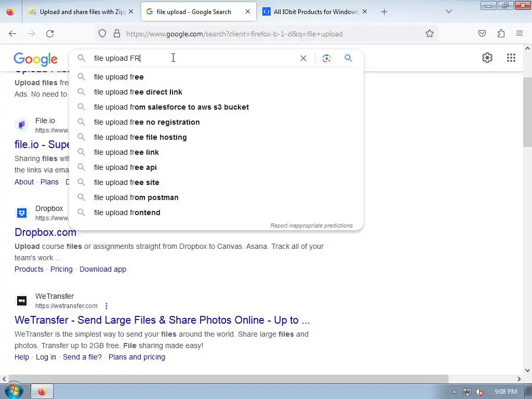Select suggestion 'file upload free link'
The image size is (532, 399).
tap(216, 152)
